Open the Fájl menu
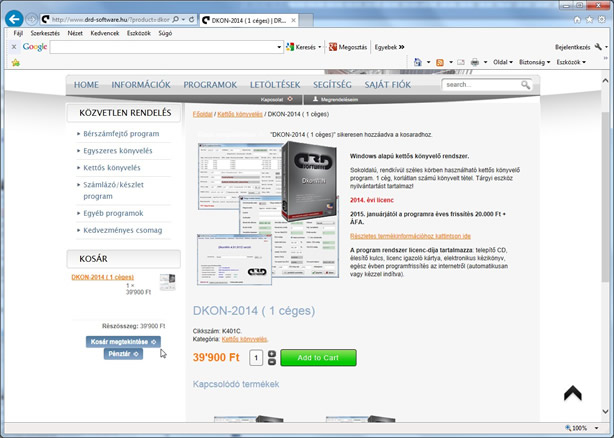Screen dimensions: 614x438 [x=18, y=33]
